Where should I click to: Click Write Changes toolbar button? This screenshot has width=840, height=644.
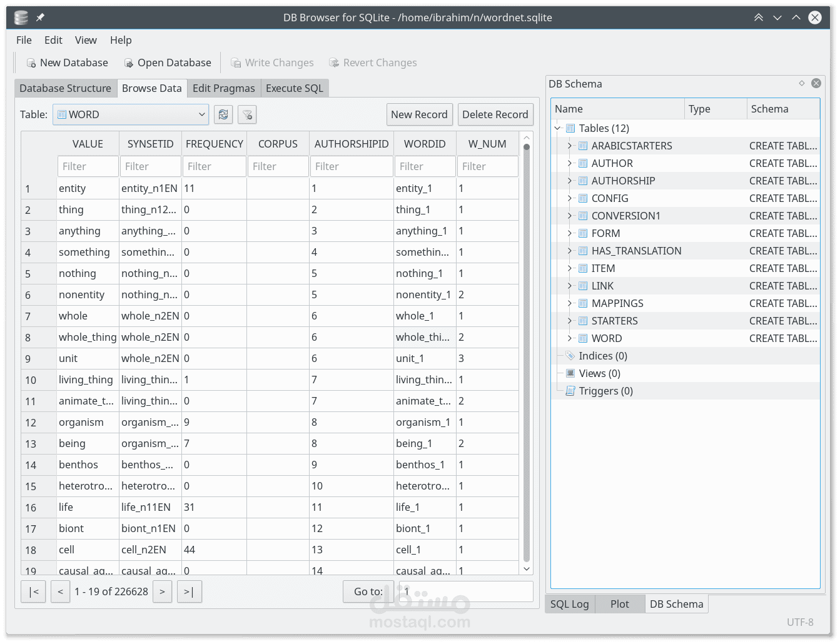click(272, 63)
